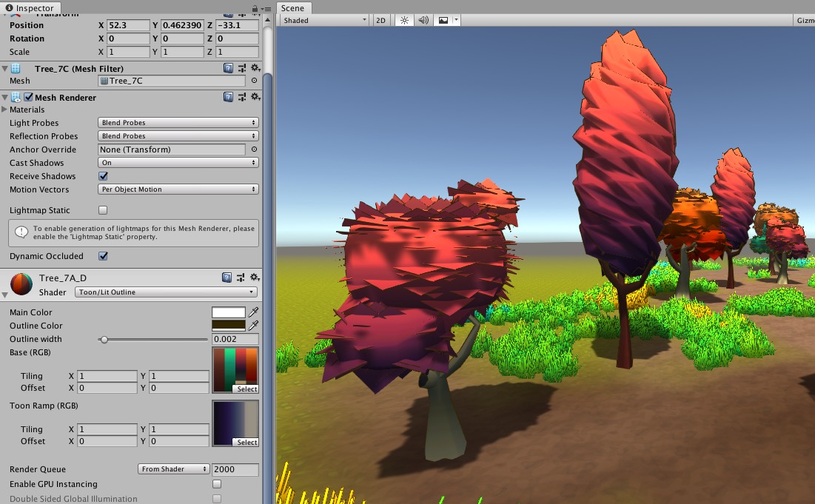The width and height of the screenshot is (815, 504).
Task: Open the Main Color swatch
Action: point(229,312)
